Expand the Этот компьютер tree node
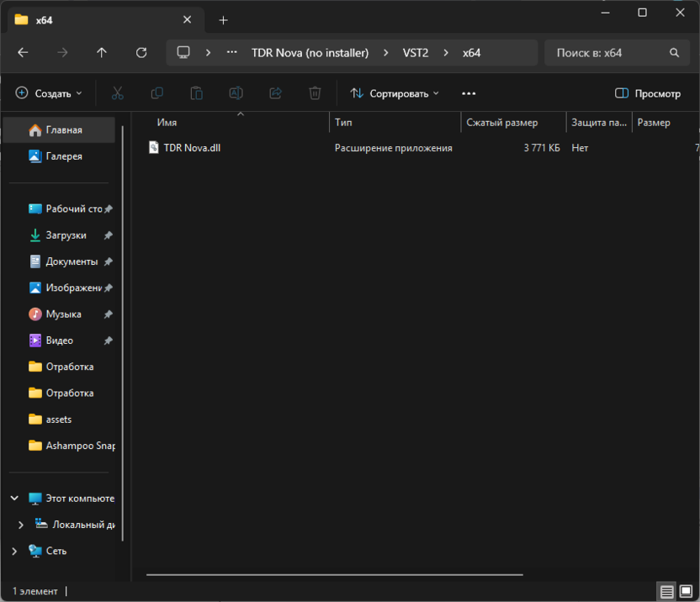 tap(14, 499)
